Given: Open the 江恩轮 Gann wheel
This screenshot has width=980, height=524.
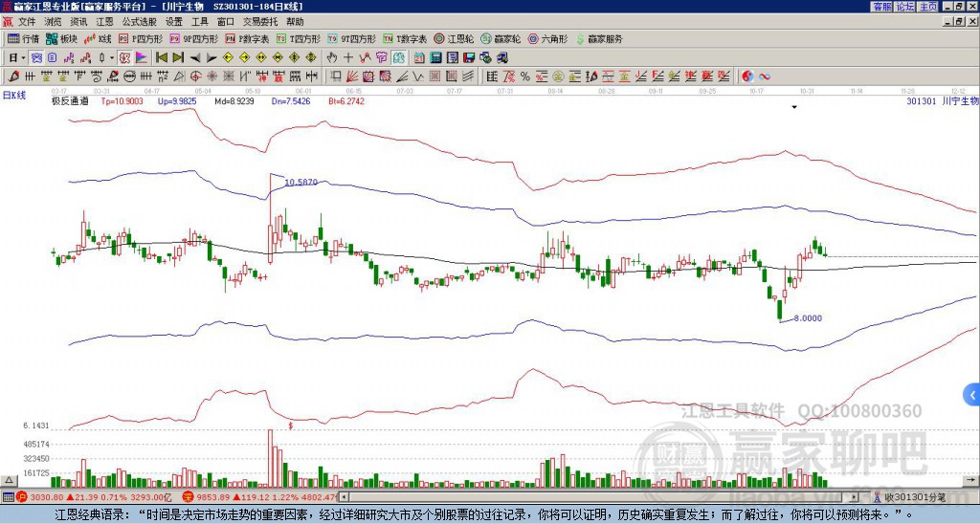Looking at the screenshot, I should (454, 38).
